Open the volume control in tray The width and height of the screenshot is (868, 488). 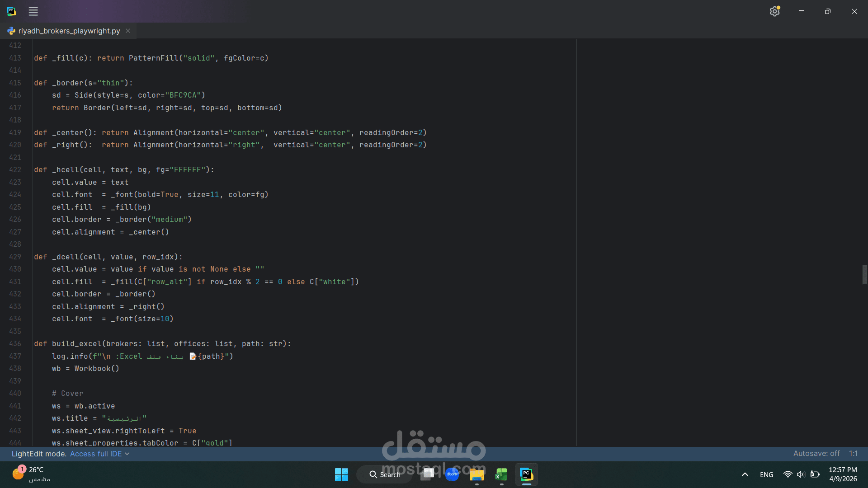tap(801, 474)
